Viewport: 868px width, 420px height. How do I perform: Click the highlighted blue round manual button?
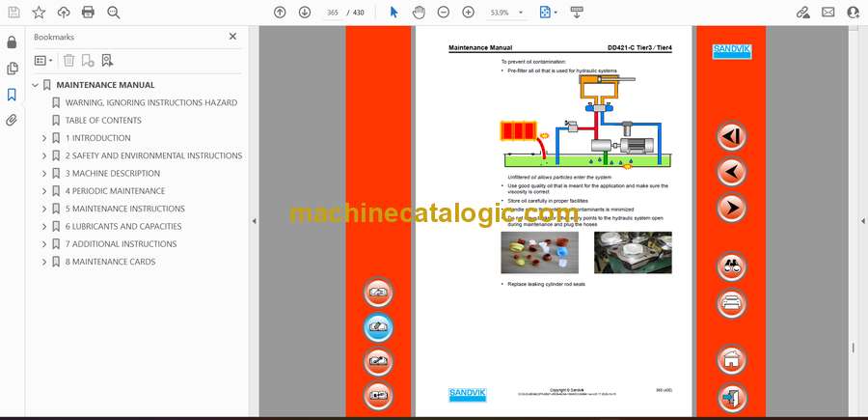[x=379, y=327]
